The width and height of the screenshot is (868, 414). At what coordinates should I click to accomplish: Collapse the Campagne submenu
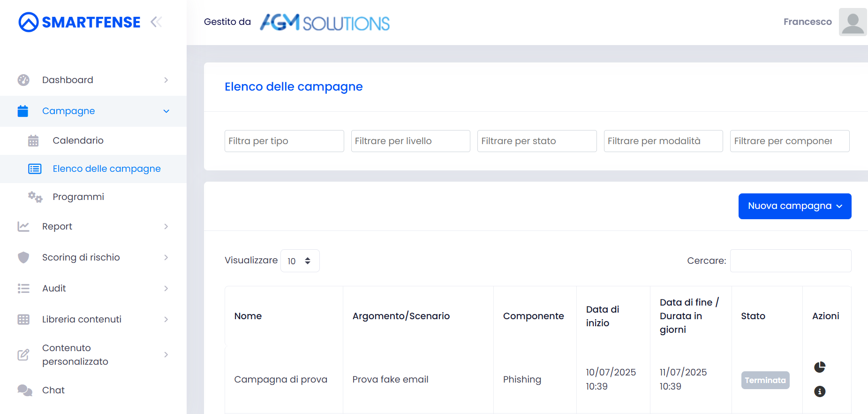pyautogui.click(x=166, y=111)
